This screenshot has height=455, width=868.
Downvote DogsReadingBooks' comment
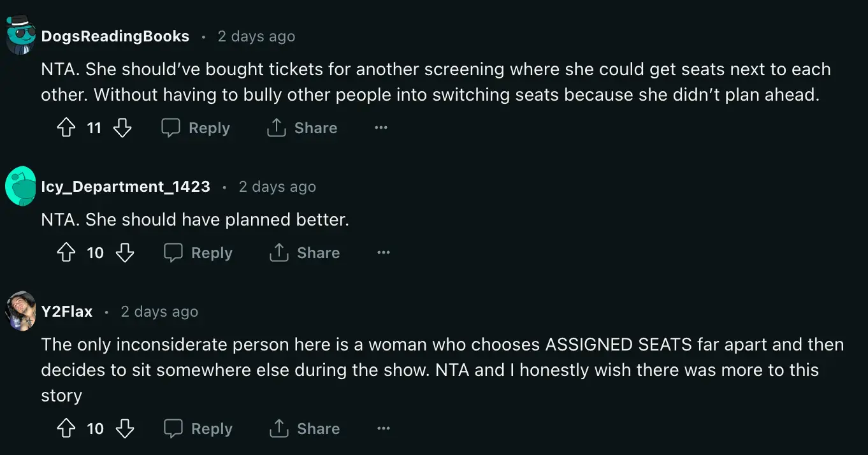tap(122, 127)
